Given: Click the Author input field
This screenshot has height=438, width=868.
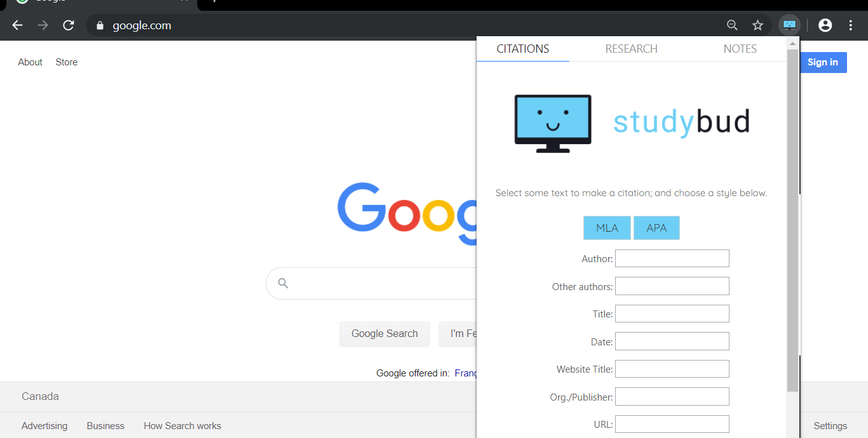Looking at the screenshot, I should 672,258.
